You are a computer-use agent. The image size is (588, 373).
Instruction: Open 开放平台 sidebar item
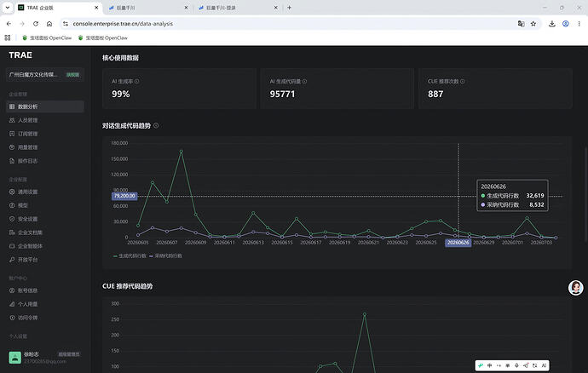click(x=45, y=260)
